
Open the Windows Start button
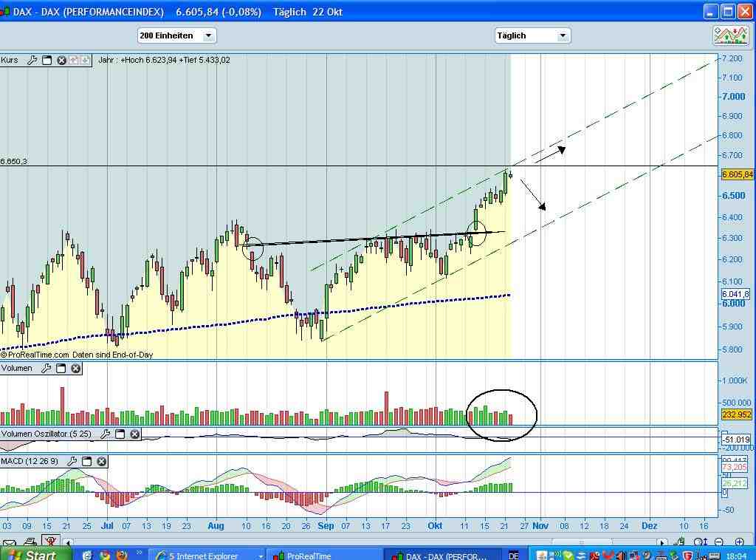[x=35, y=555]
